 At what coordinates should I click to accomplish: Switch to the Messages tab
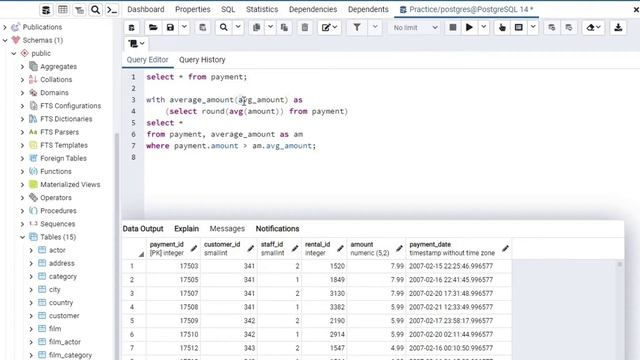tap(227, 229)
